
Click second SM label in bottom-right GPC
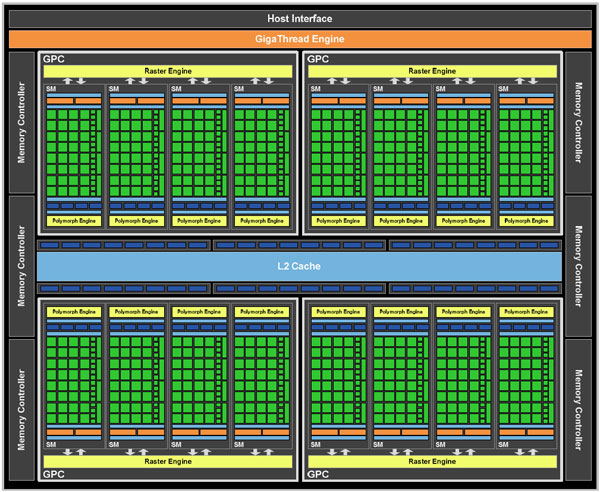378,445
